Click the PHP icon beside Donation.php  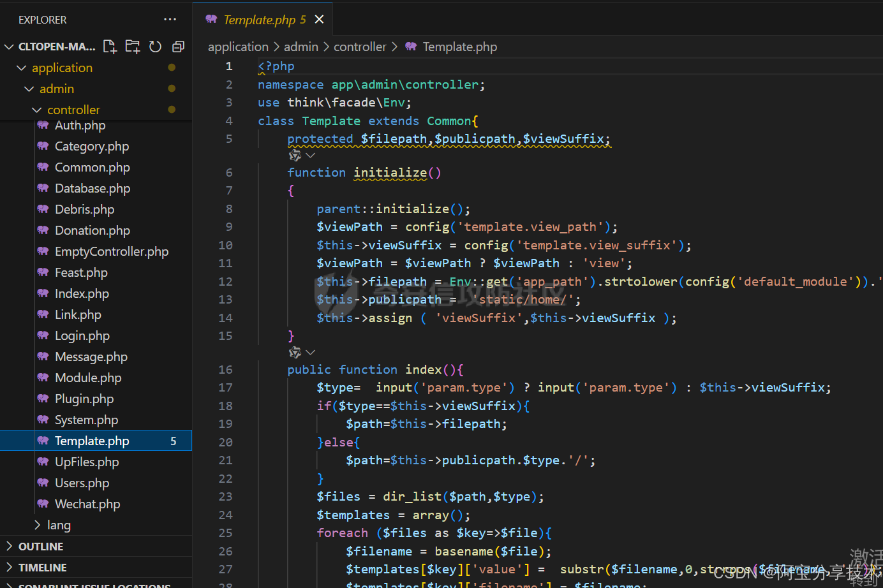click(x=43, y=230)
